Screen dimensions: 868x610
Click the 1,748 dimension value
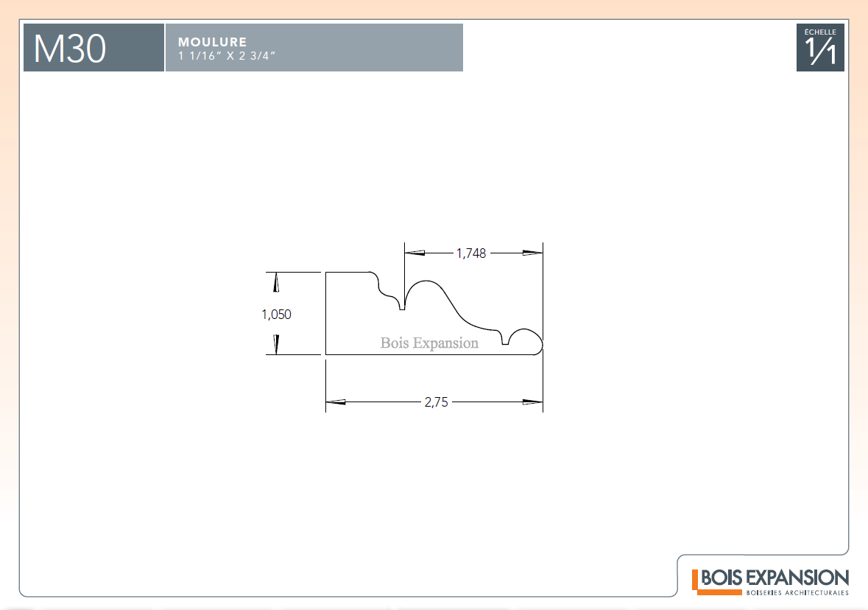[471, 253]
